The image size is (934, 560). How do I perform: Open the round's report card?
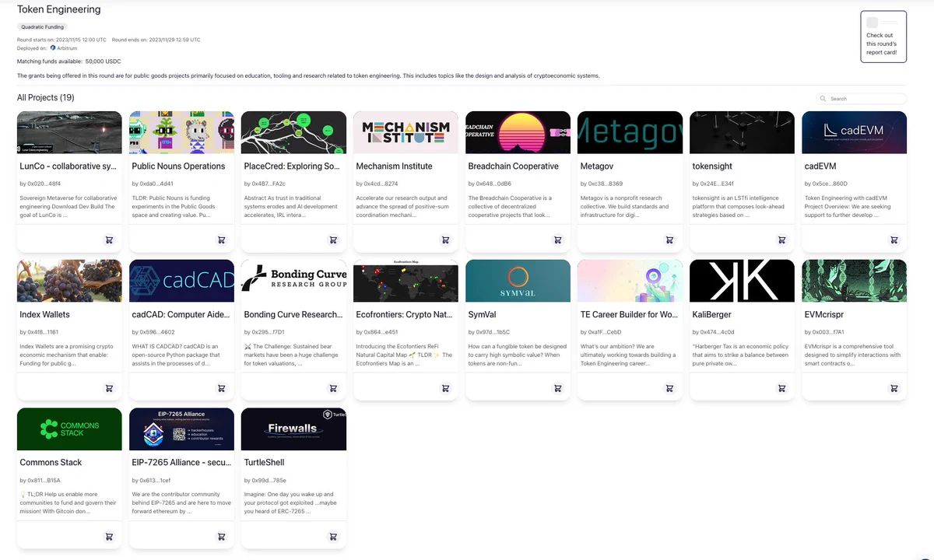click(x=883, y=37)
